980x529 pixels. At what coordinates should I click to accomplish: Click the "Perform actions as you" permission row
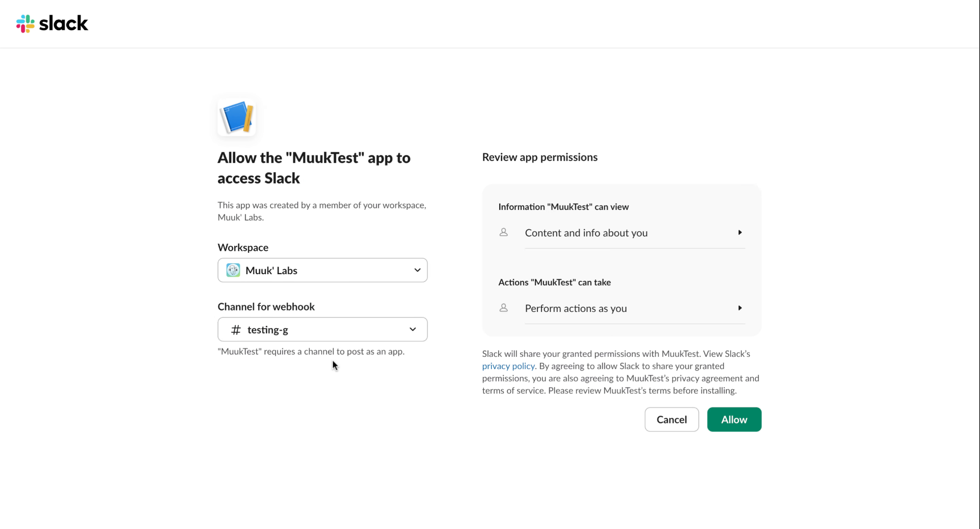[576, 308]
